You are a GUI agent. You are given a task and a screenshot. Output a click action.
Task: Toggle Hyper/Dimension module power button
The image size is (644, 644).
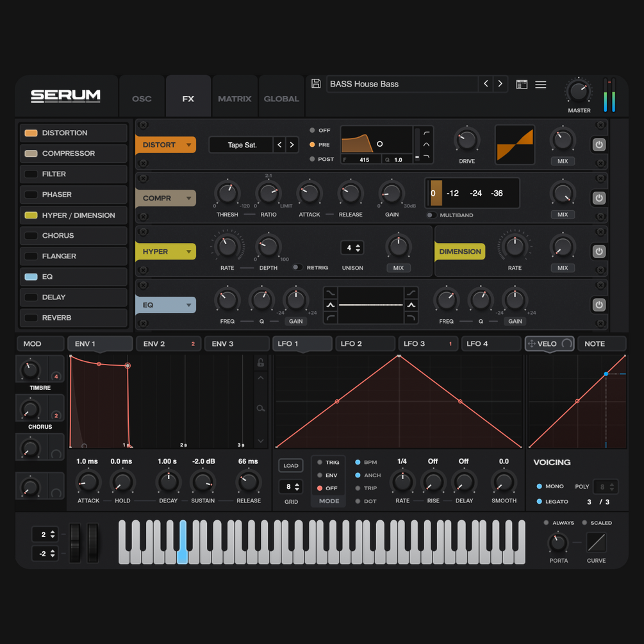click(x=599, y=251)
